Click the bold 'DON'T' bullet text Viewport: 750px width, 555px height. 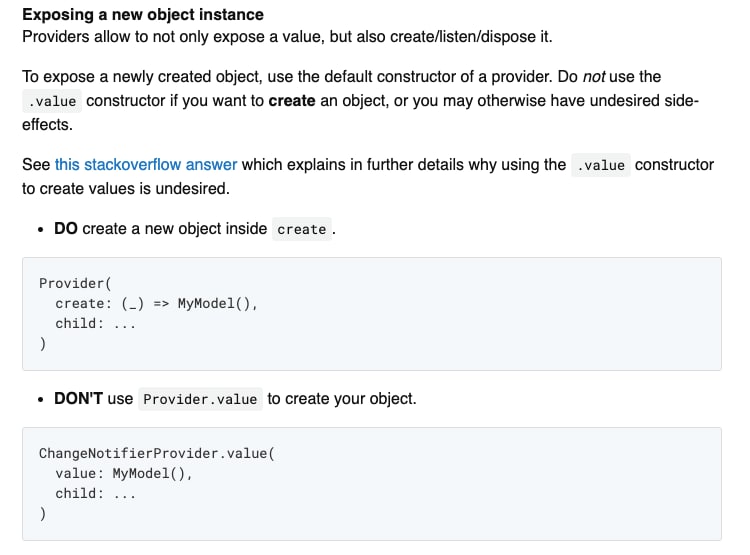[x=78, y=399]
